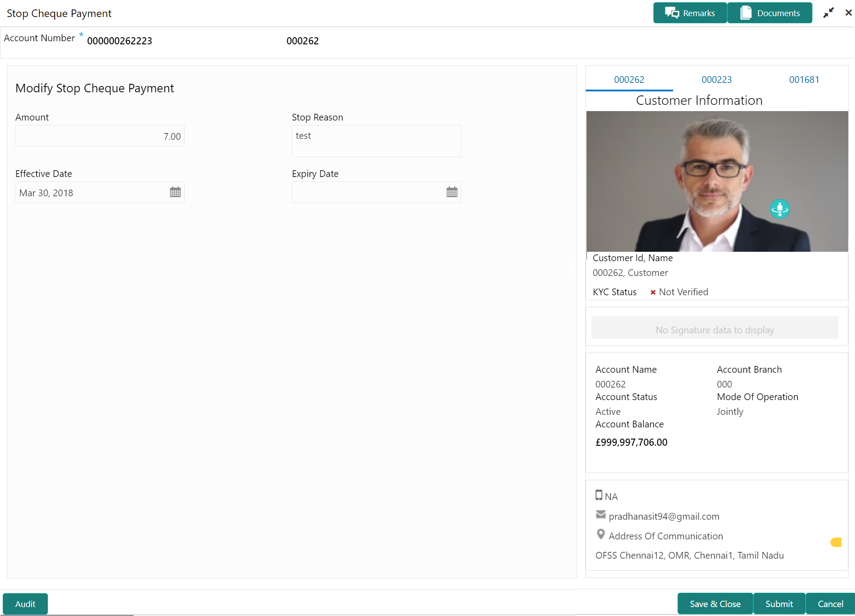Screen dimensions: 855x616
Task: Click the Amount input field
Action: pos(100,136)
